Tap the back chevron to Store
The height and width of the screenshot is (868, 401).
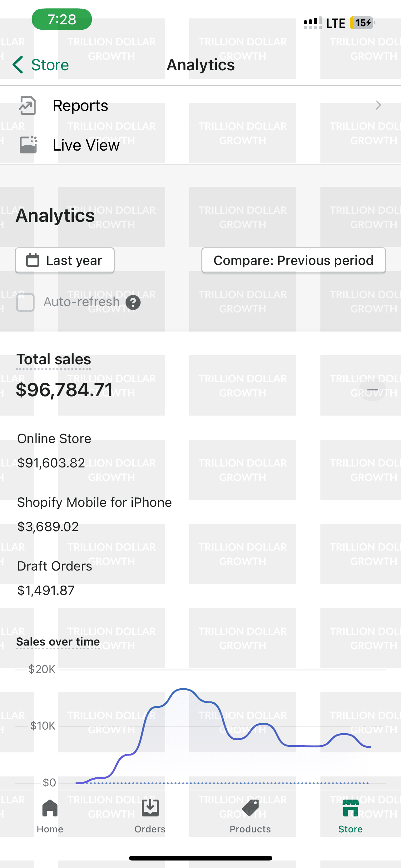(18, 65)
